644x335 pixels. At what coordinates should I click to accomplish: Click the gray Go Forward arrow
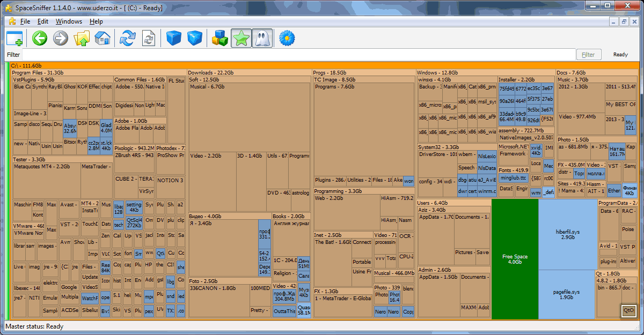click(x=61, y=38)
